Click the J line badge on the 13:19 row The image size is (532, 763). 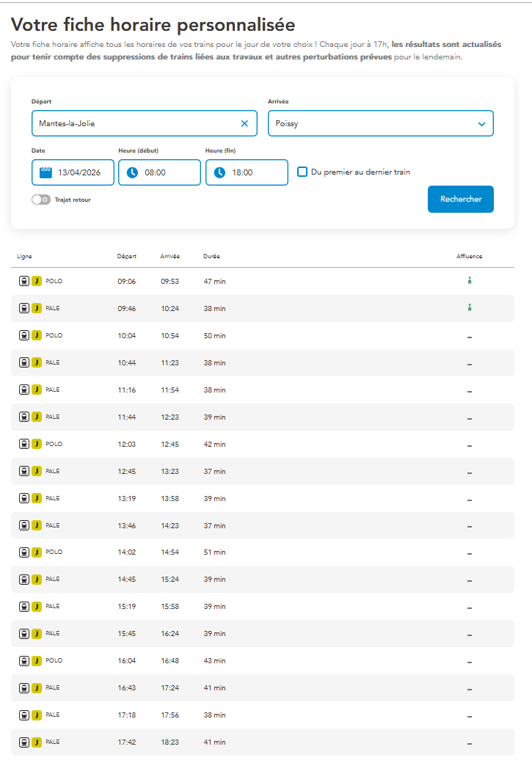(37, 498)
